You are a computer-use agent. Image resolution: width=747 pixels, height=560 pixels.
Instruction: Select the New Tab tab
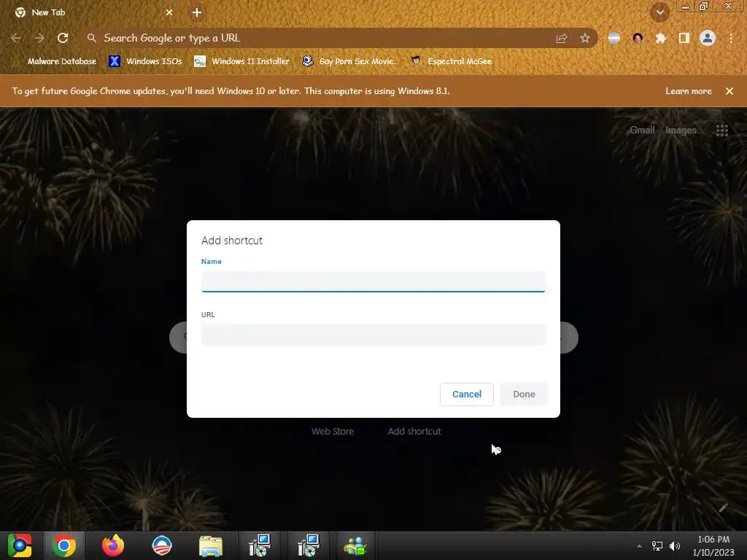pyautogui.click(x=93, y=12)
